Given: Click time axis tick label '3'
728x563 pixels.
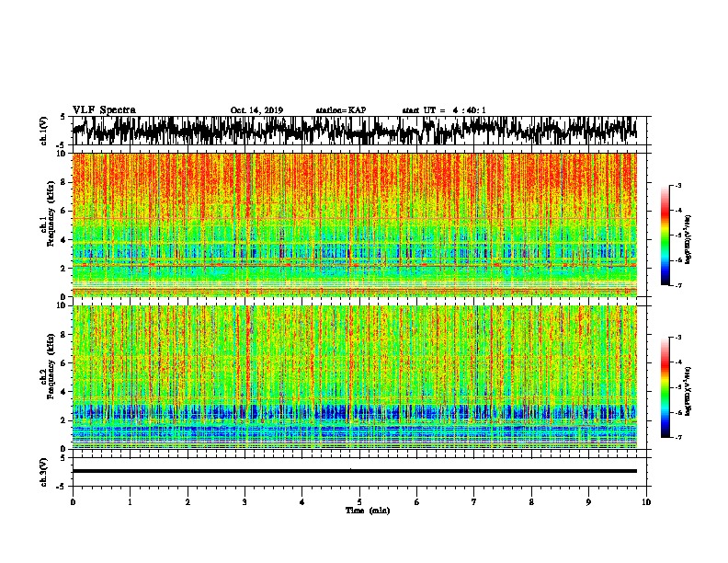Looking at the screenshot, I should [x=245, y=502].
